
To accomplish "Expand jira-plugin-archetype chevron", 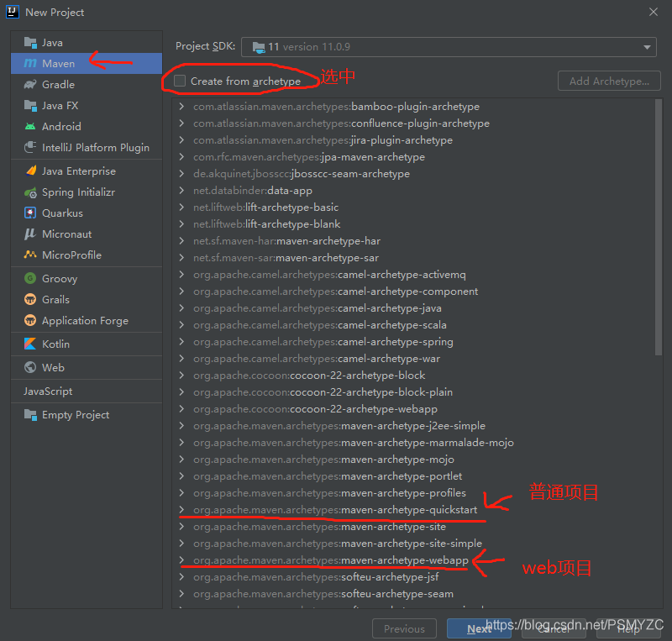I will (x=181, y=139).
